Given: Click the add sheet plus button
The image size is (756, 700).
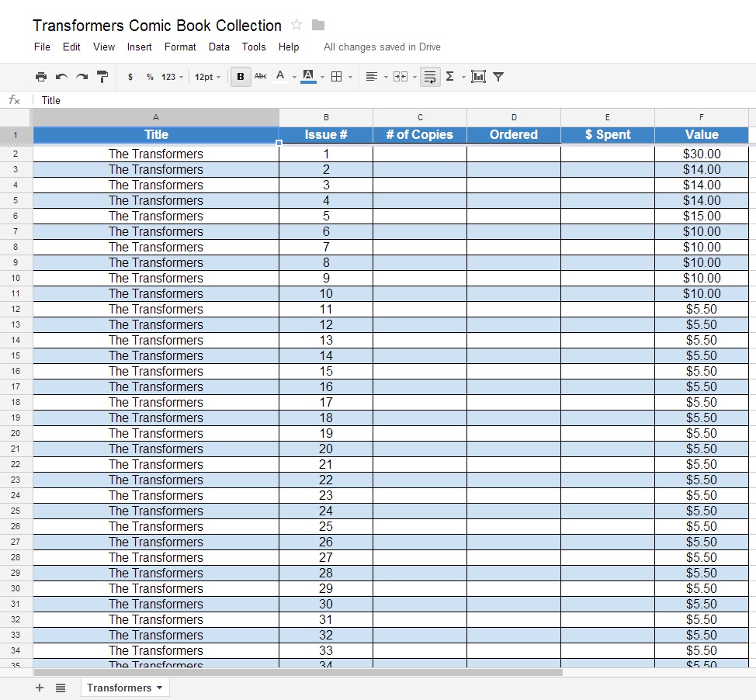Looking at the screenshot, I should pos(40,688).
